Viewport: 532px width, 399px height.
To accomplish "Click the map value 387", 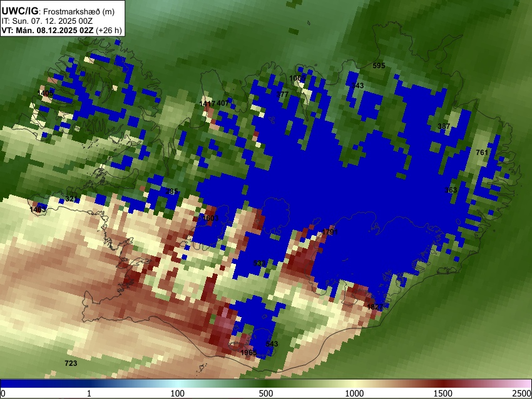I will point(444,126).
